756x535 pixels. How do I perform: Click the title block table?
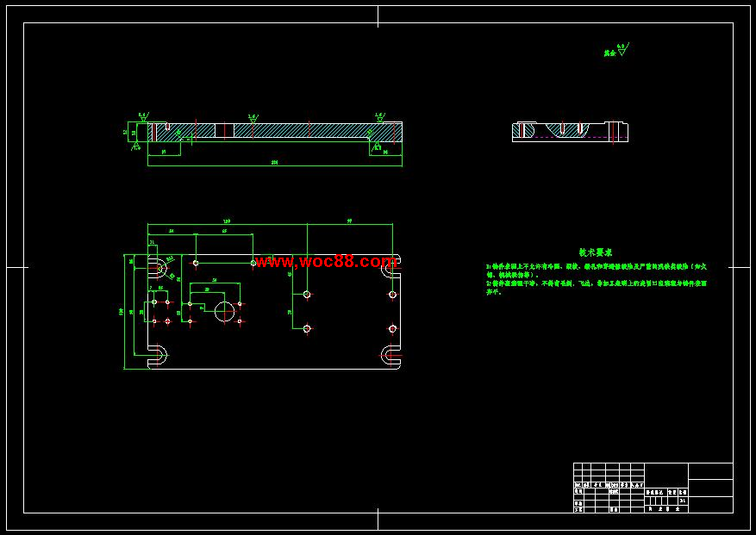(653, 488)
